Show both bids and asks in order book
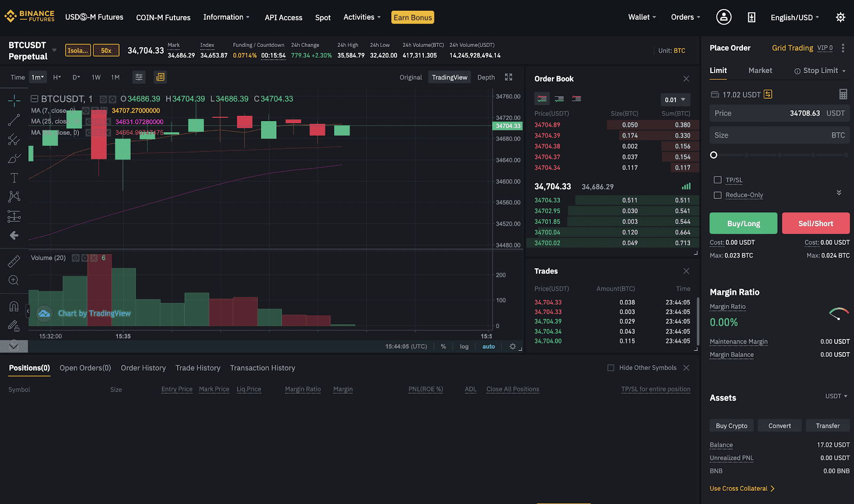The width and height of the screenshot is (854, 504). (x=542, y=99)
